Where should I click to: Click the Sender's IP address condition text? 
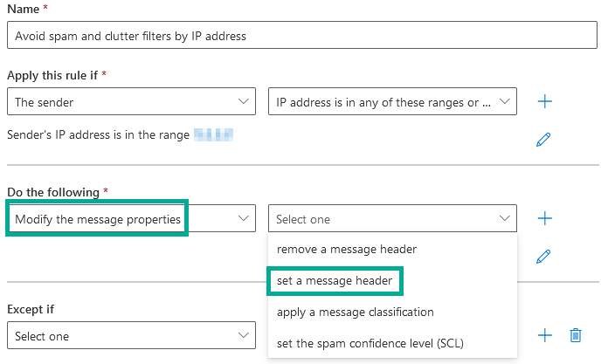pyautogui.click(x=98, y=135)
